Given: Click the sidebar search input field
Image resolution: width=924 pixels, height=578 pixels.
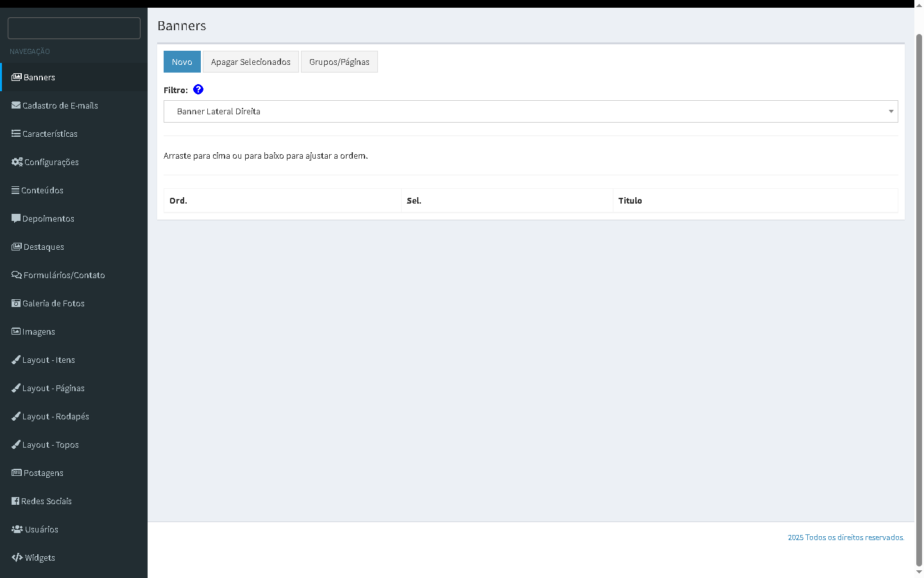Looking at the screenshot, I should pyautogui.click(x=74, y=28).
